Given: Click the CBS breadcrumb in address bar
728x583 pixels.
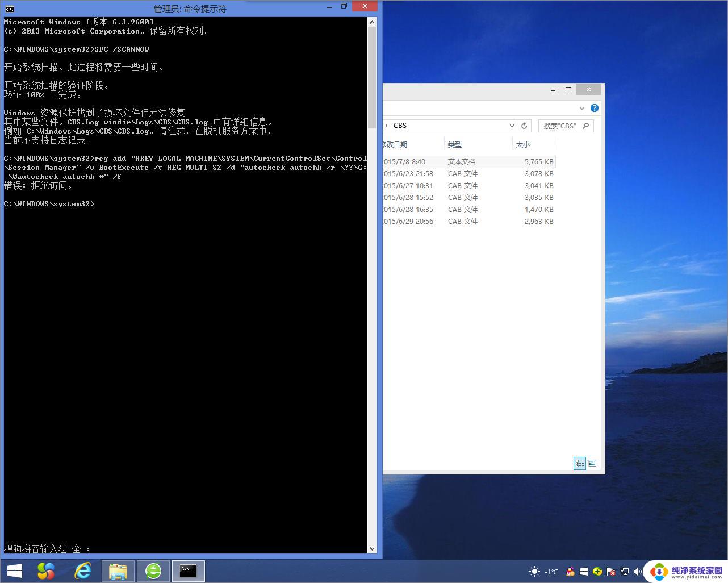Looking at the screenshot, I should (400, 126).
